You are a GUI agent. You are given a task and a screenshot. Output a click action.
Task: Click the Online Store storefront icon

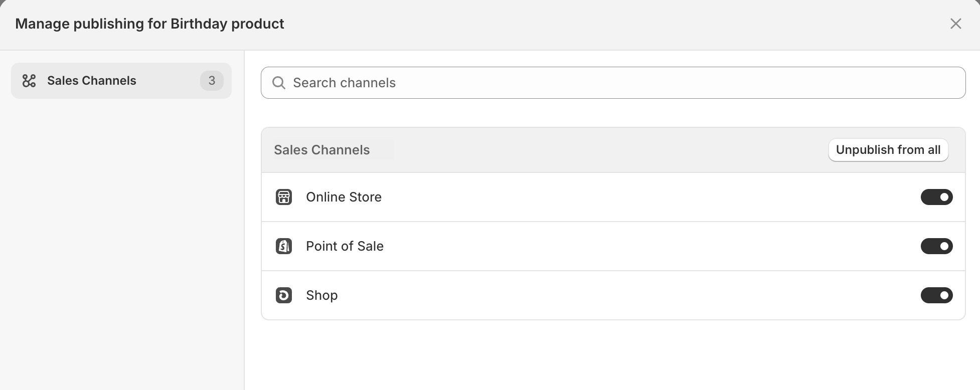coord(284,197)
